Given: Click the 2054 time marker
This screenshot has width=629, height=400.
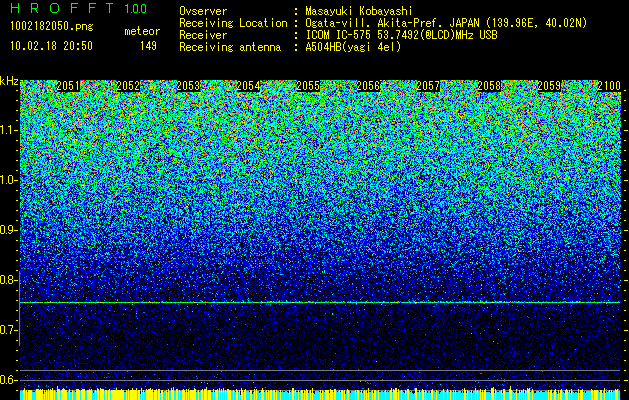Looking at the screenshot, I should [x=248, y=86].
